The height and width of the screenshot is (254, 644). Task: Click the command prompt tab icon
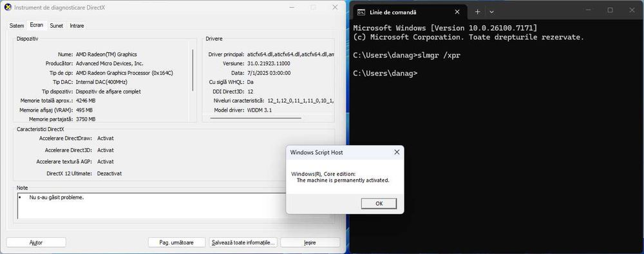pyautogui.click(x=361, y=12)
